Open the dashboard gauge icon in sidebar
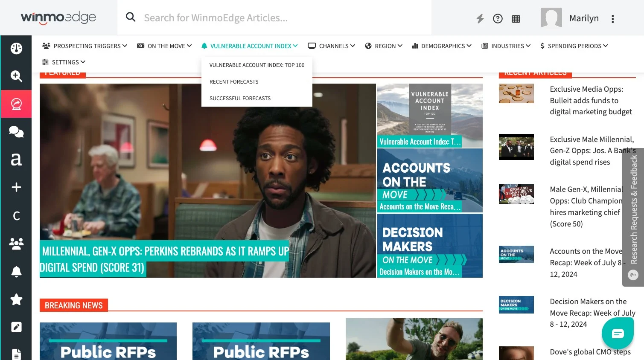644x360 pixels. [x=16, y=48]
